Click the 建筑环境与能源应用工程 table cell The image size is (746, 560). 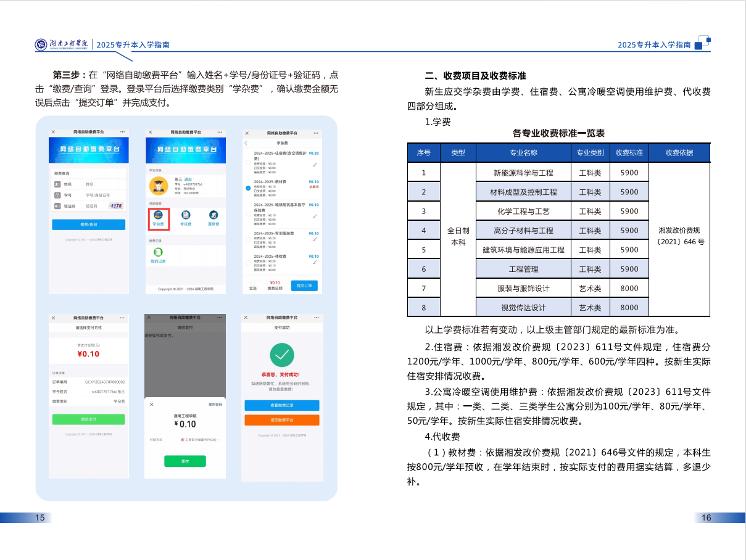click(x=524, y=250)
